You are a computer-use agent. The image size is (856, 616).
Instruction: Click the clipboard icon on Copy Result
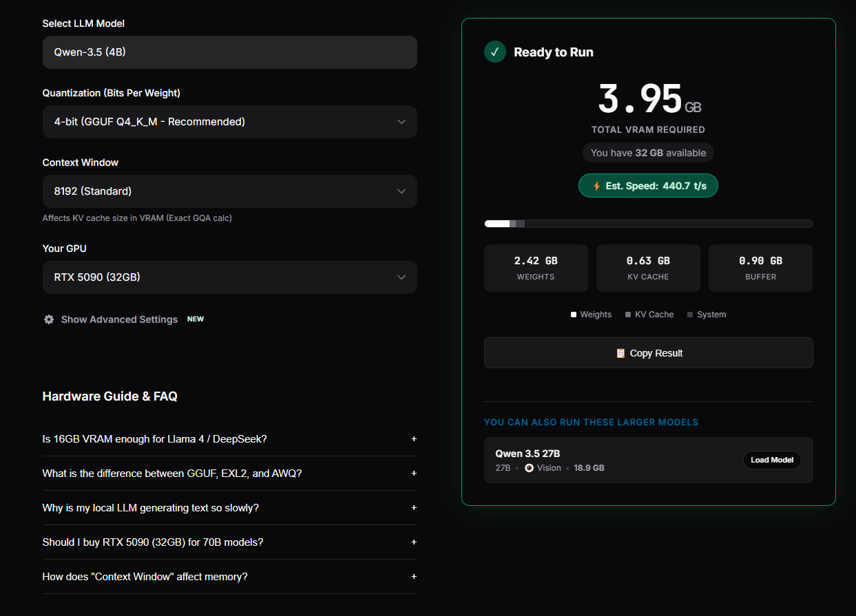[620, 353]
